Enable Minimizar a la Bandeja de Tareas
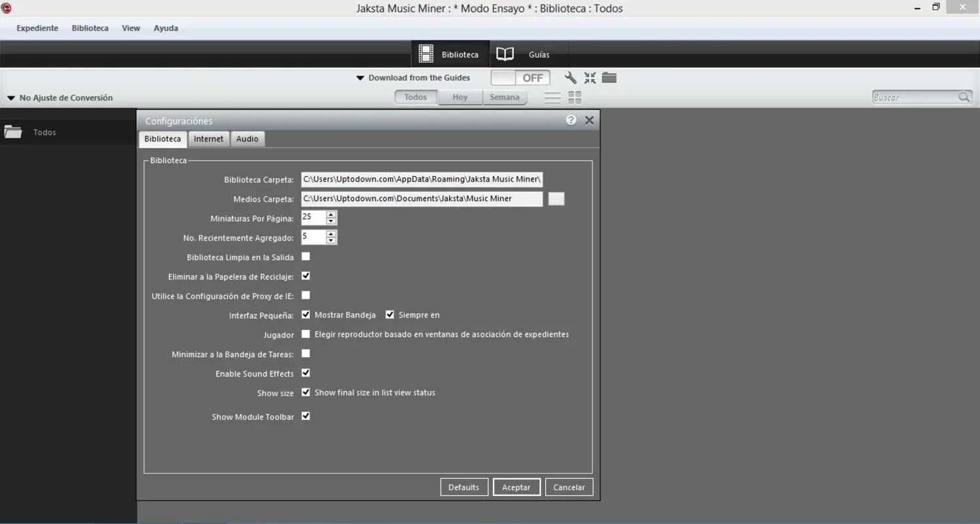This screenshot has width=980, height=524. [x=306, y=354]
